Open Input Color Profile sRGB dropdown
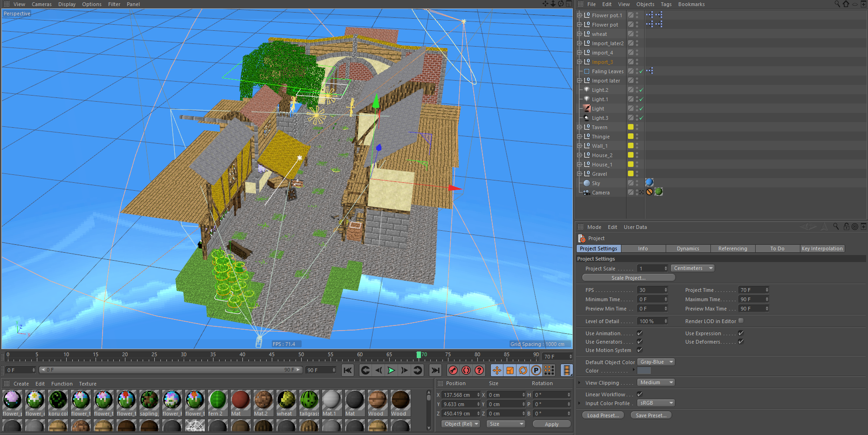868x435 pixels. (x=656, y=403)
